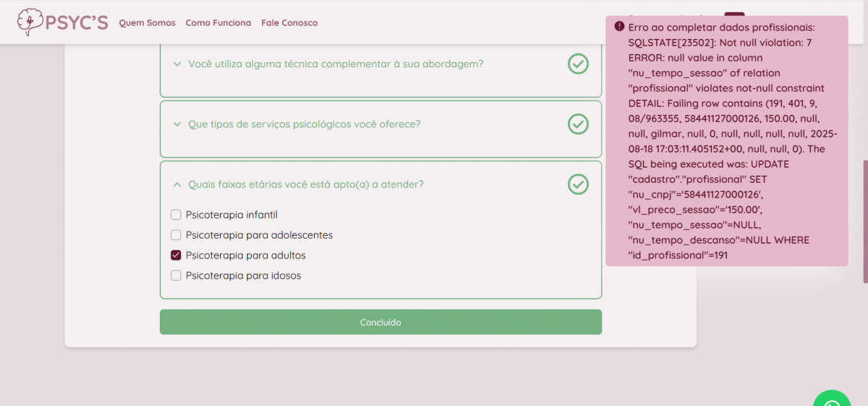Collapse the faixas etárias section chevron
Viewport: 868px width, 406px height.
(176, 185)
